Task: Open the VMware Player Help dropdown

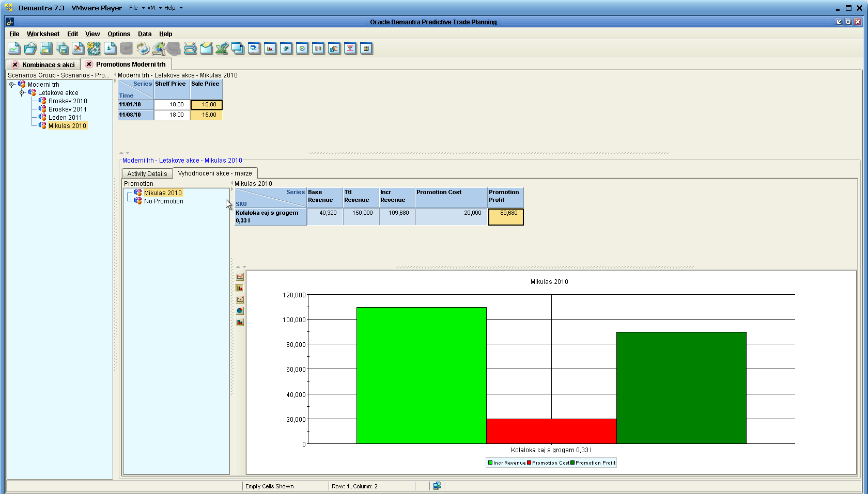Action: tap(174, 8)
